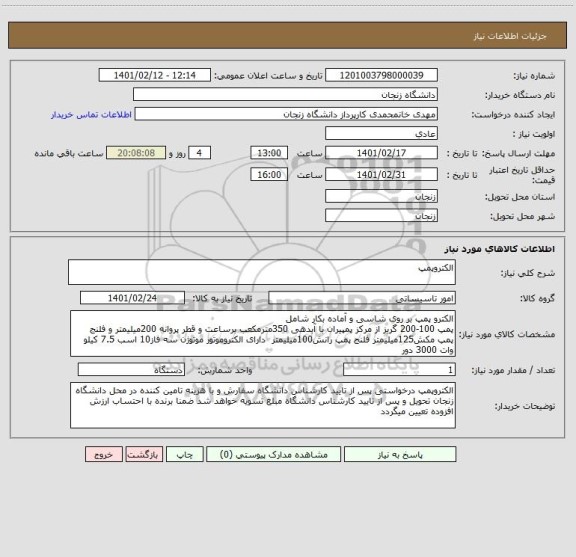Viewport: 576px width, 557px height.
Task: Click goods group field 'امور تاسیساتی'
Action: click(x=362, y=298)
